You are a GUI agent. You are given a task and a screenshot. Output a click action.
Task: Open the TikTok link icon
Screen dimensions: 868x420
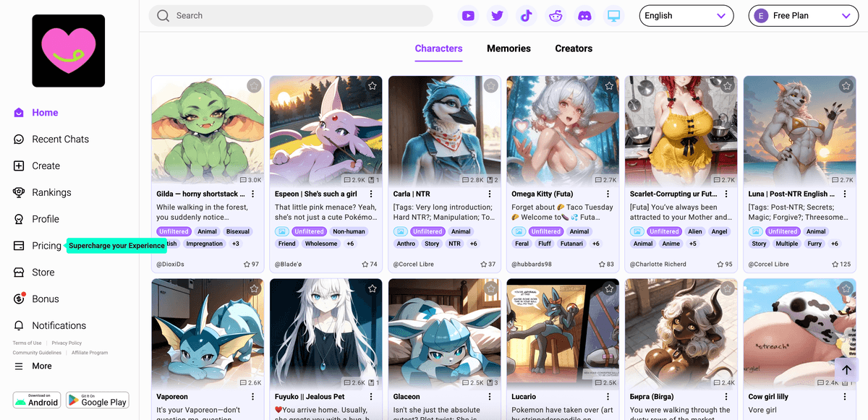tap(527, 15)
